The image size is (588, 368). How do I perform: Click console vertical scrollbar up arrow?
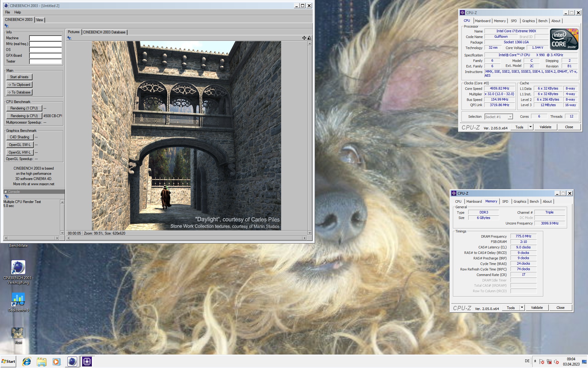[x=62, y=202]
